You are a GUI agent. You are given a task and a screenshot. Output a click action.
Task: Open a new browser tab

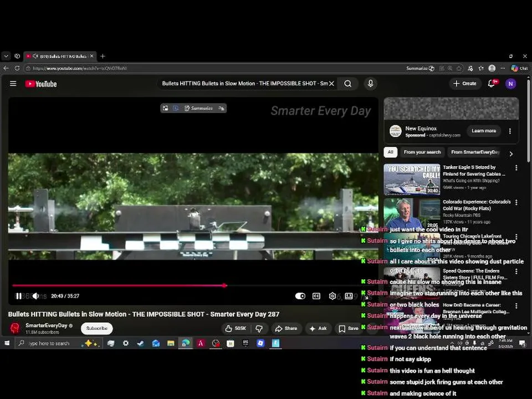[103, 56]
